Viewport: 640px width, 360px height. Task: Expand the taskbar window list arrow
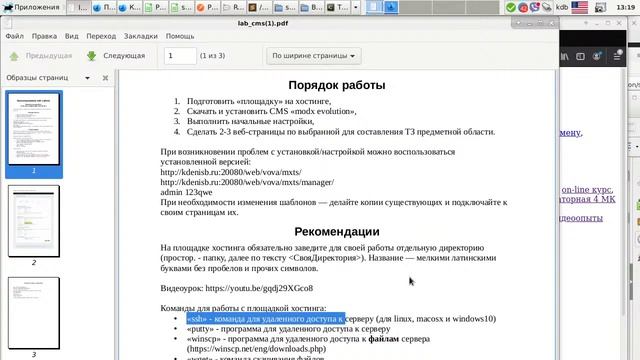tap(356, 7)
